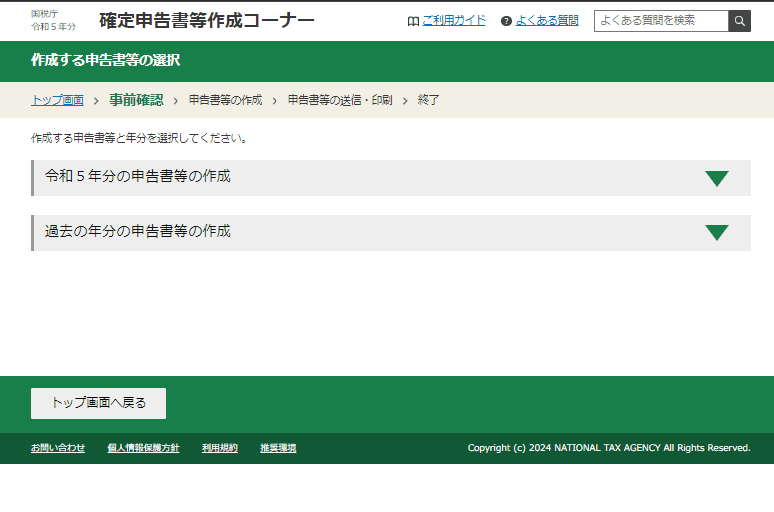Click the magnifying glass search button
Viewport: 774px width, 512px height.
click(x=739, y=21)
